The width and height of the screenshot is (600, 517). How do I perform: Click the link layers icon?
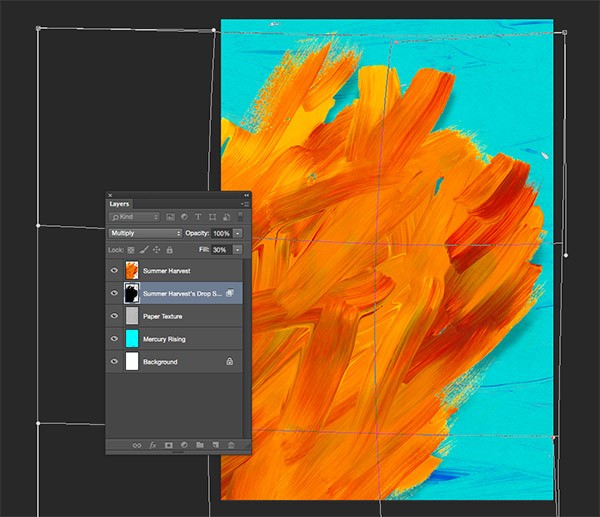coord(137,444)
